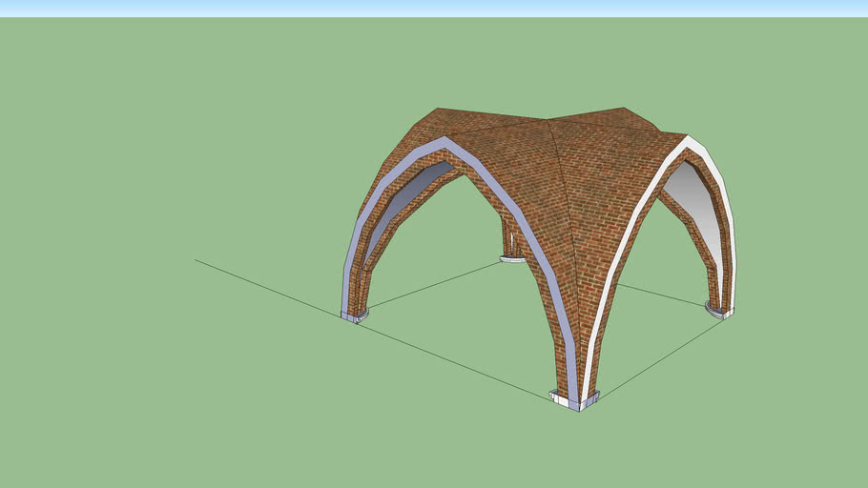Click the left pillar's stone base
This screenshot has height=488, width=868.
pyautogui.click(x=354, y=315)
